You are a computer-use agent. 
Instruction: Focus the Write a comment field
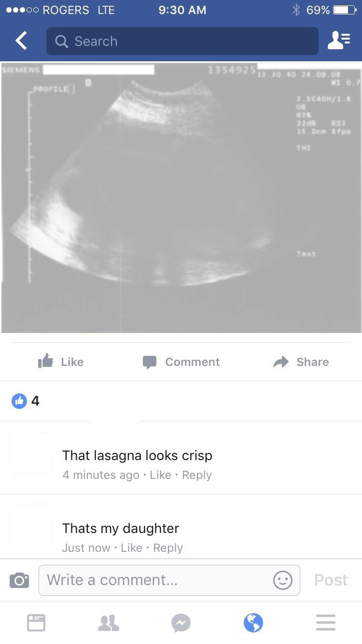169,580
